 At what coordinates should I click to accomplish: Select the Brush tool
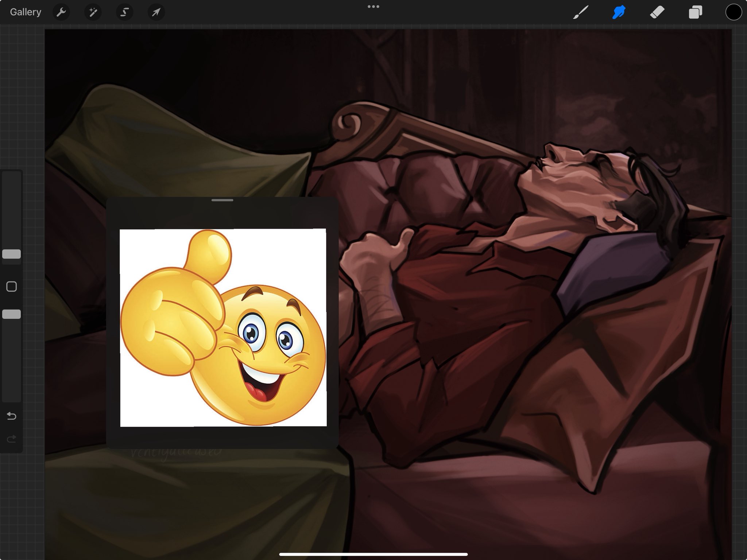point(581,12)
